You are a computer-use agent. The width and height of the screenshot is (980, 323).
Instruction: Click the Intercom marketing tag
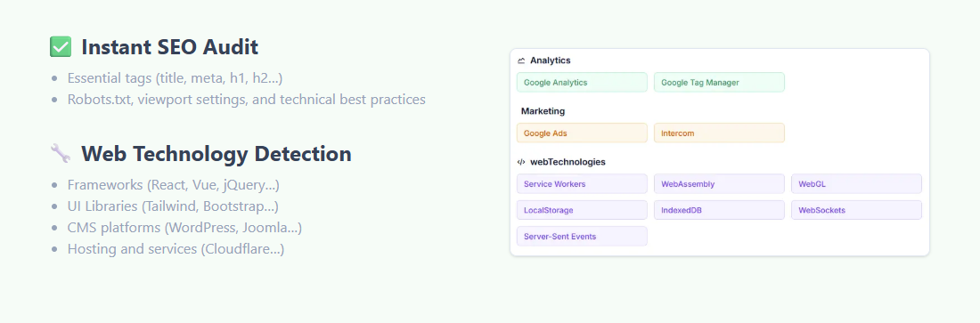point(719,133)
